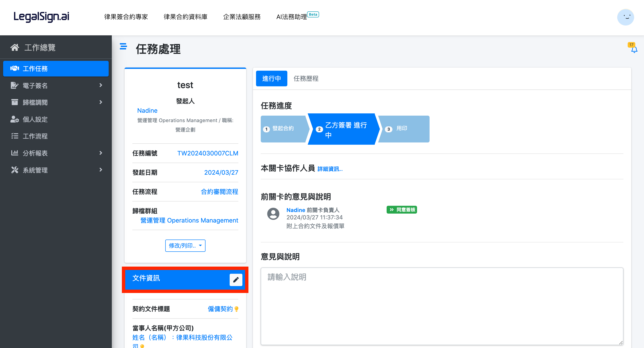Viewport: 644px width, 348px height.
Task: Click the 僱傭契約 document title
Action: (220, 309)
